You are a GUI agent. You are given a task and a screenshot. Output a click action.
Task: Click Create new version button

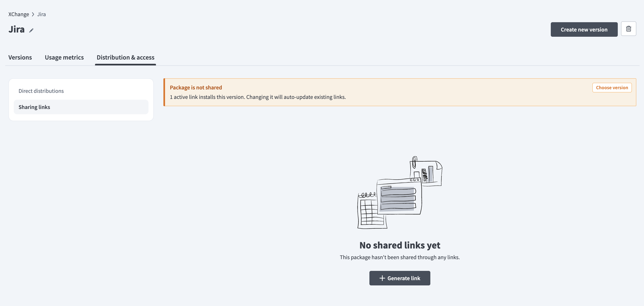(x=584, y=29)
